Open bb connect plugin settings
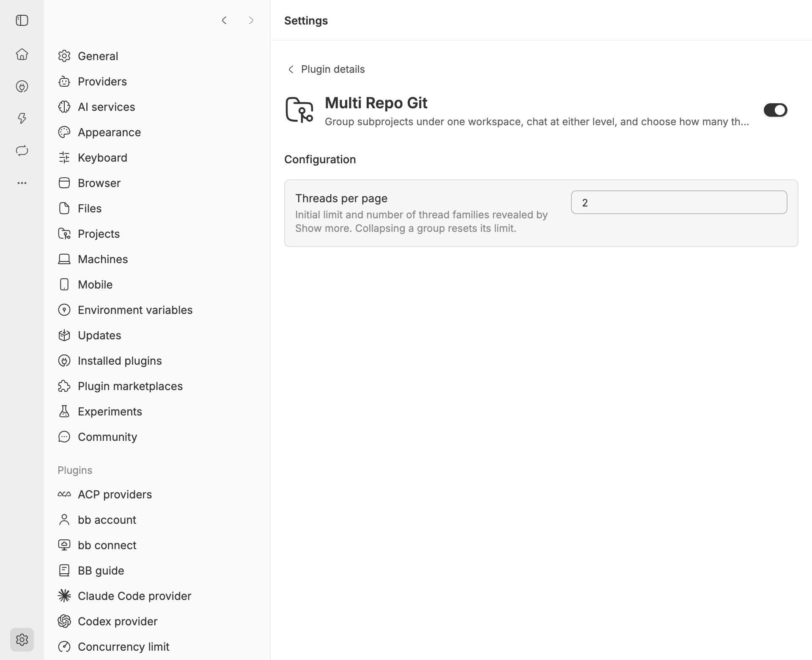 pos(157,545)
